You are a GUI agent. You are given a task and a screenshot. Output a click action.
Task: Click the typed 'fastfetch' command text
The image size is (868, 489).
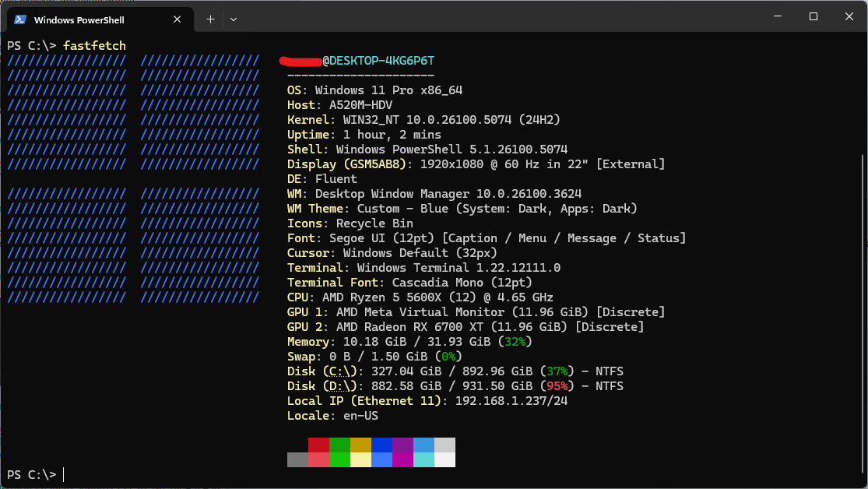point(95,46)
